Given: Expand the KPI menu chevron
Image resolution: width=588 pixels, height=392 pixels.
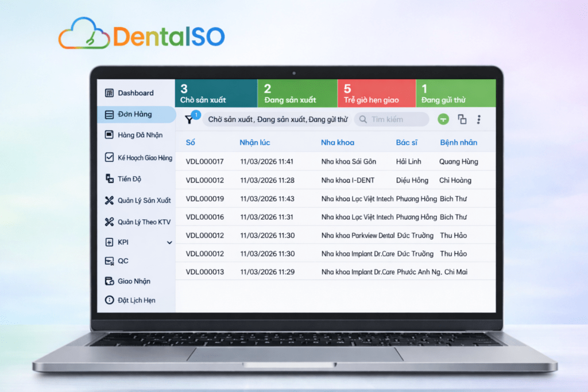Looking at the screenshot, I should coord(169,242).
